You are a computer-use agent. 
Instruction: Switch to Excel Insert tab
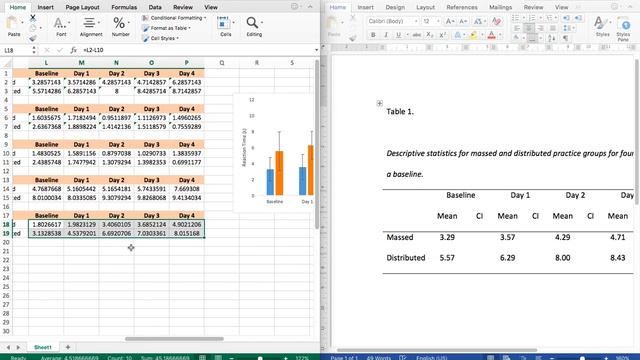[45, 7]
